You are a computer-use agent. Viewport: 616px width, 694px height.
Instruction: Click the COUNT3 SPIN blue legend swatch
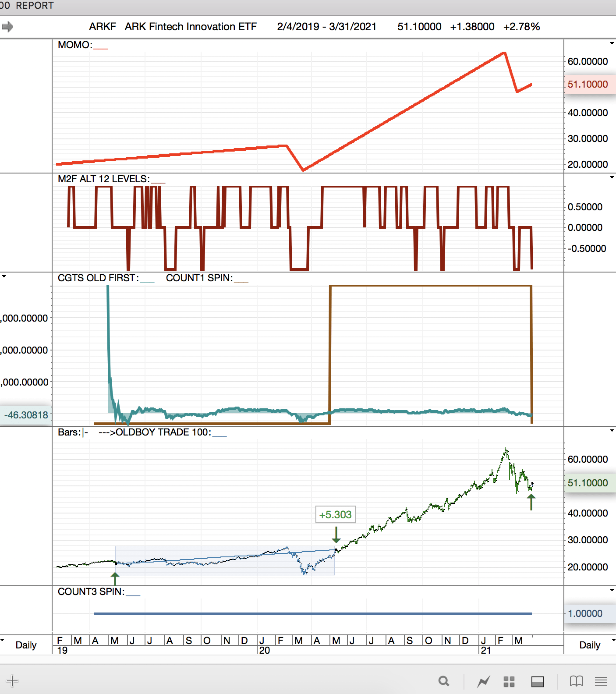point(133,595)
